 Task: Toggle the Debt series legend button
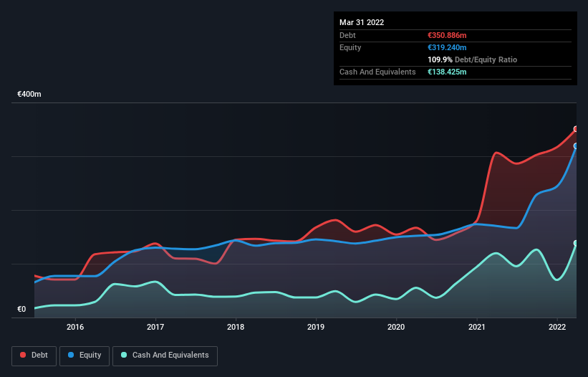pos(34,355)
